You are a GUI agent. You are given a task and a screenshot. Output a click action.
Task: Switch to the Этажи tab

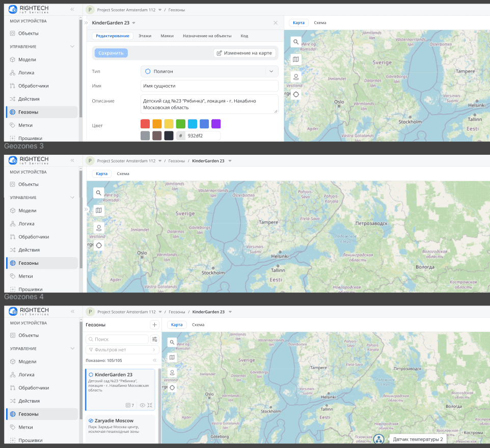(145, 36)
